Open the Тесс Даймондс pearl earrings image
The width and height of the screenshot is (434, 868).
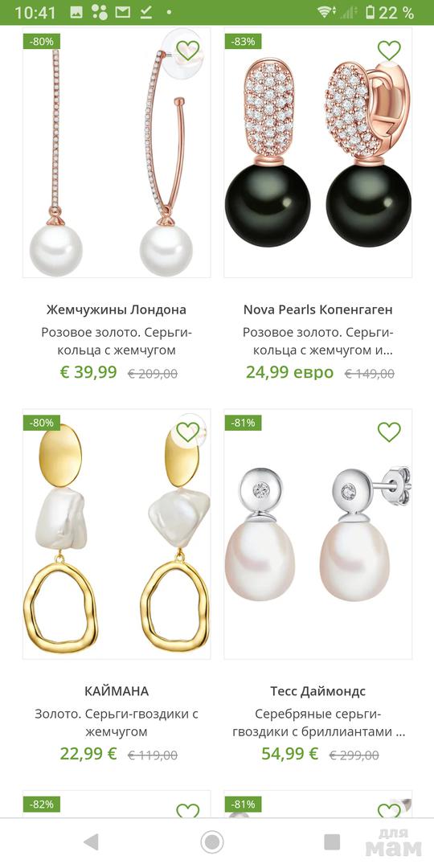(317, 534)
